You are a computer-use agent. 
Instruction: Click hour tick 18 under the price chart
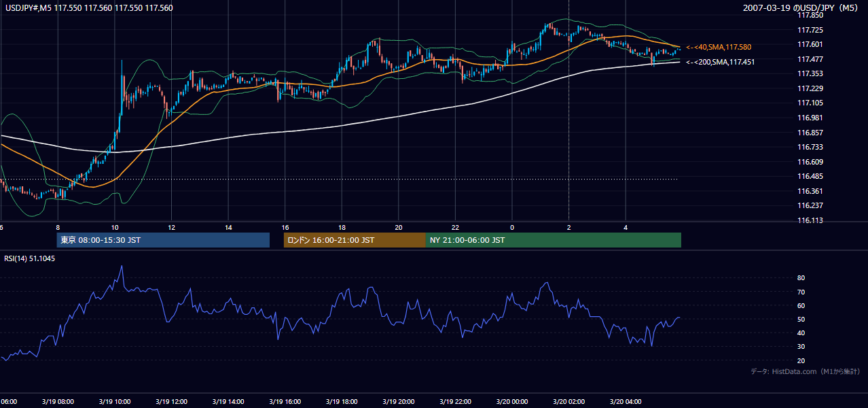342,227
